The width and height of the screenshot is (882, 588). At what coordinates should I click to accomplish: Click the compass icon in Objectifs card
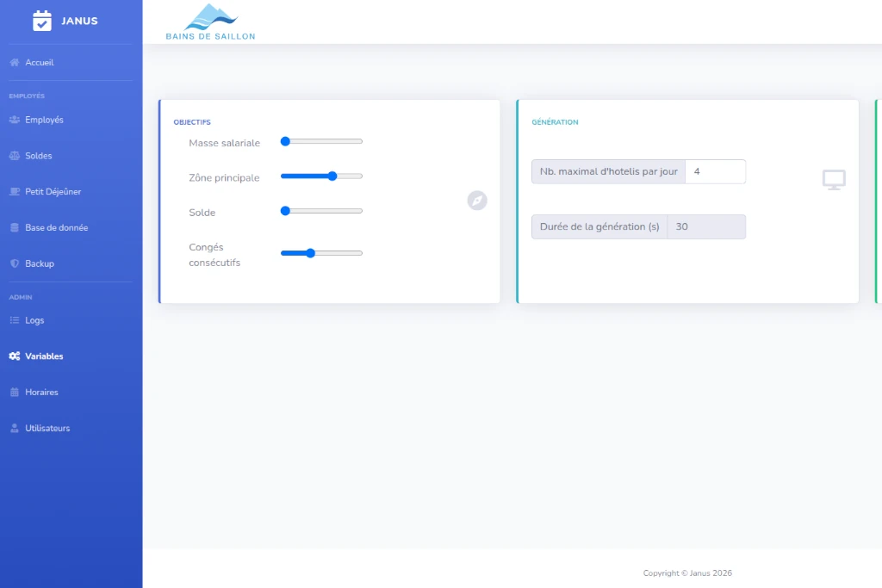pos(477,201)
